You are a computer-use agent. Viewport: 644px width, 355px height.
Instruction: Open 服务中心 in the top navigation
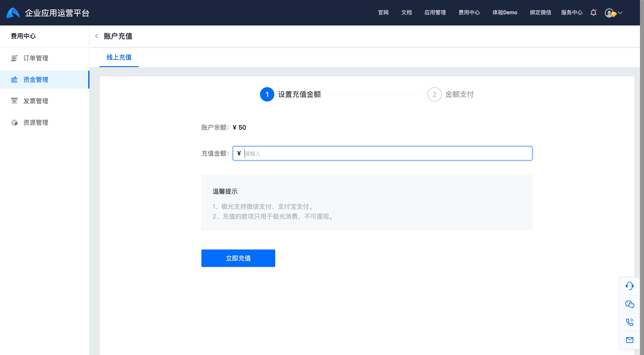point(572,13)
